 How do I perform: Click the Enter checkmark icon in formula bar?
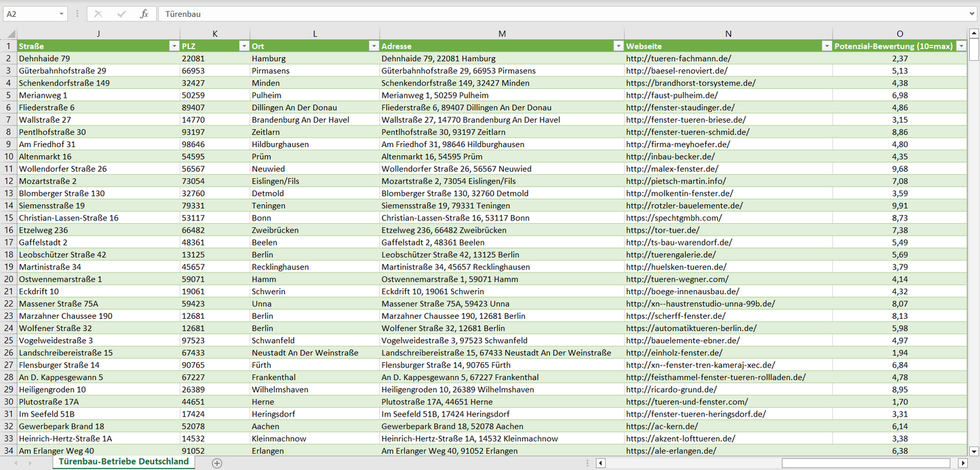click(x=121, y=14)
